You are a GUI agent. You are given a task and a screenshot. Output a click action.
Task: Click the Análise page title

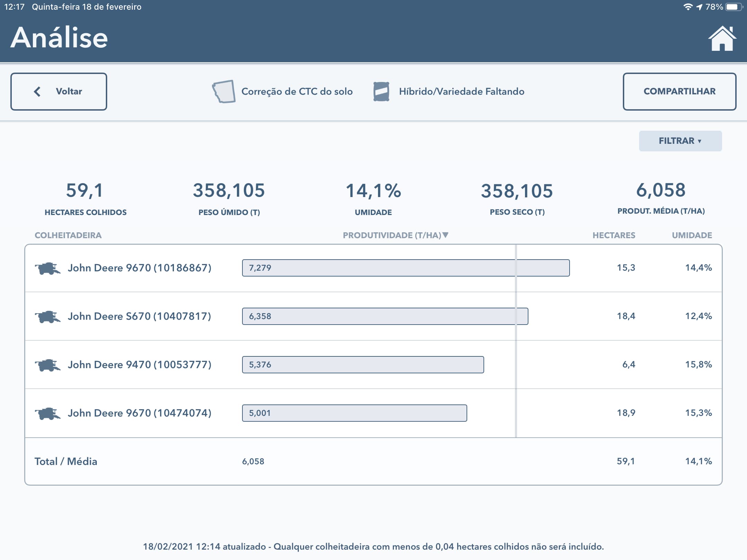click(x=59, y=37)
